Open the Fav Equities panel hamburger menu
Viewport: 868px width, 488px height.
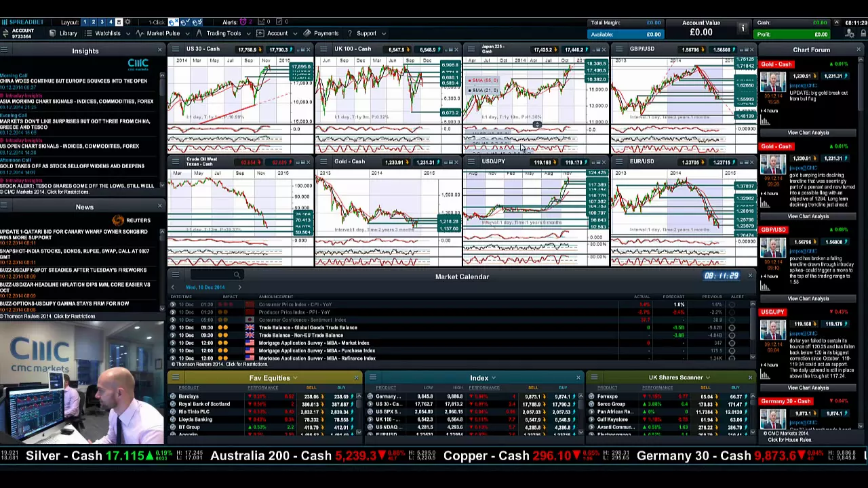click(175, 378)
